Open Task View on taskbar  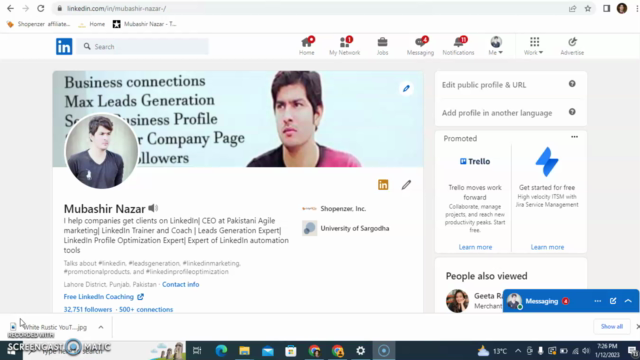click(197, 351)
